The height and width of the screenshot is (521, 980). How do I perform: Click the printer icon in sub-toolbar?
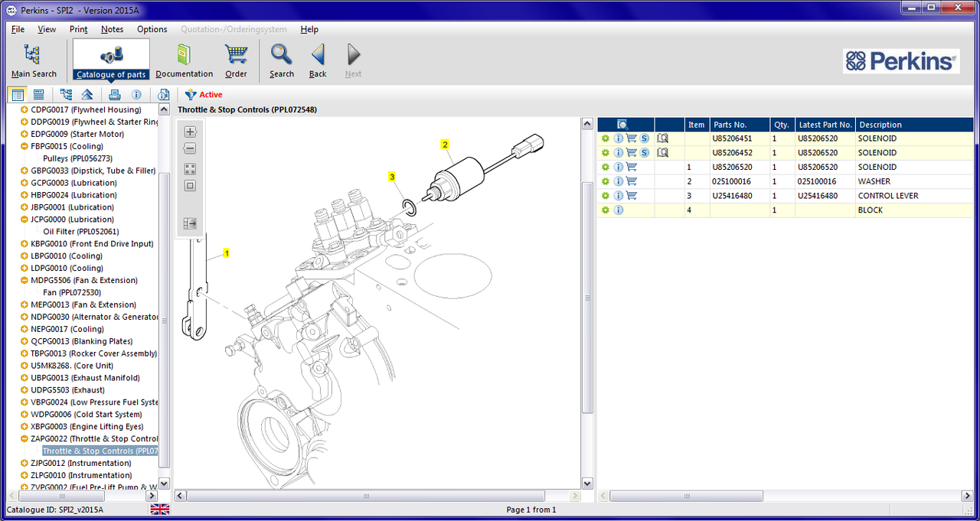pyautogui.click(x=114, y=95)
